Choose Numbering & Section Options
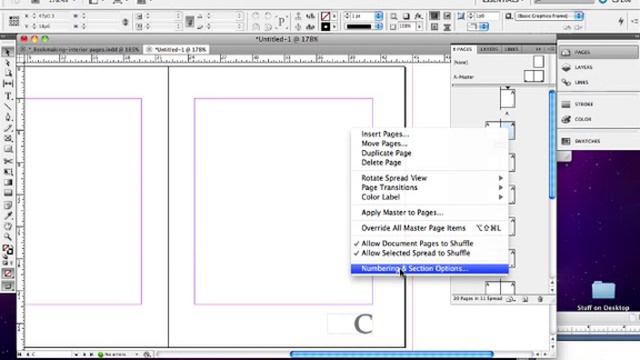 [x=429, y=269]
